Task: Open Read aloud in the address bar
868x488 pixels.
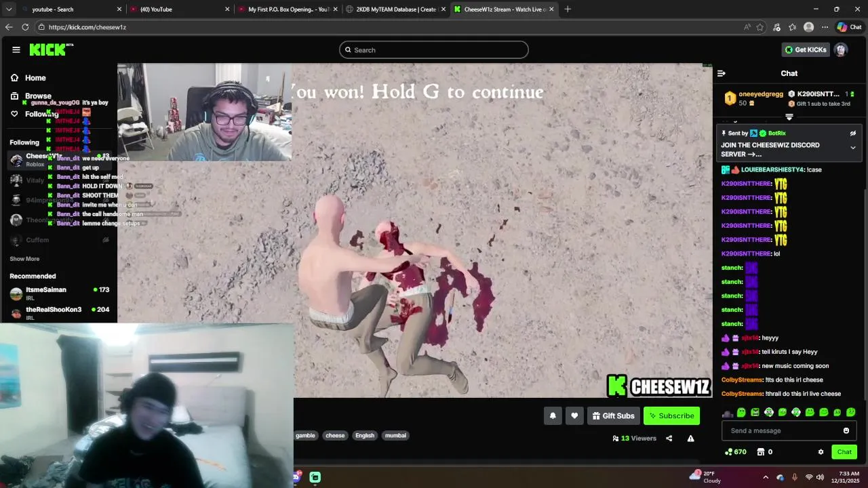Action: (747, 27)
